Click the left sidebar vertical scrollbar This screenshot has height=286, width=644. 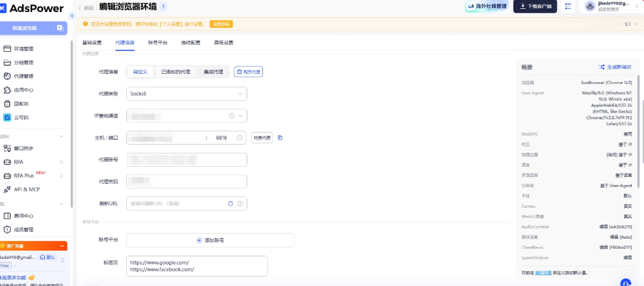(x=72, y=123)
